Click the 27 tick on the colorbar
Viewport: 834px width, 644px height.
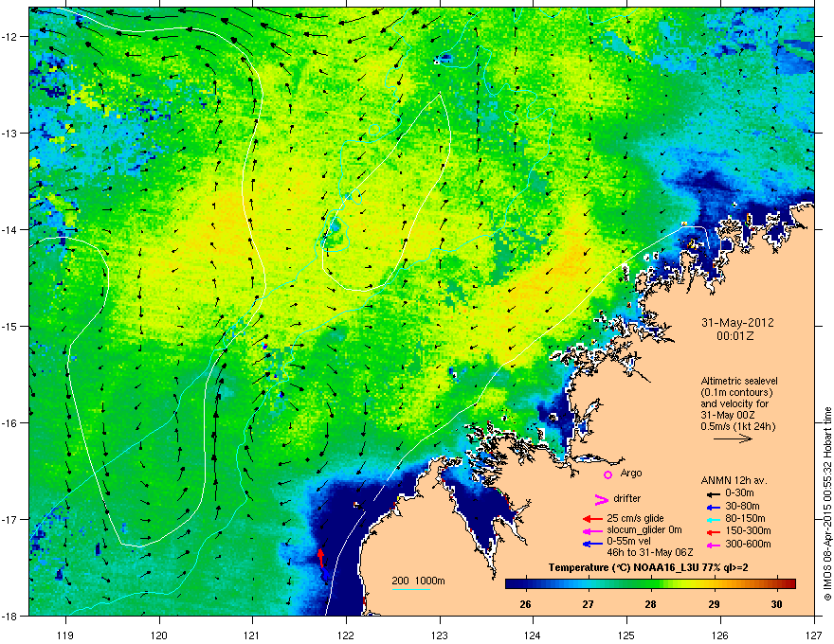(588, 604)
